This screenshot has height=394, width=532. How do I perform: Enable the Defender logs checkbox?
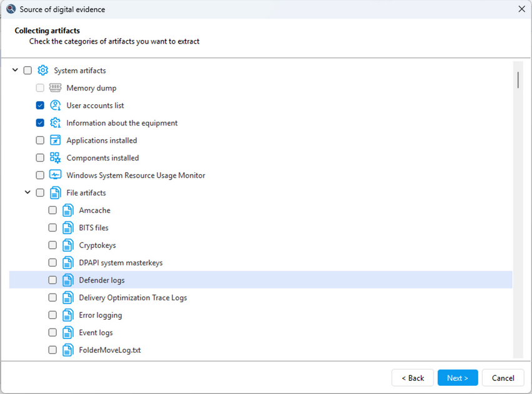[52, 280]
